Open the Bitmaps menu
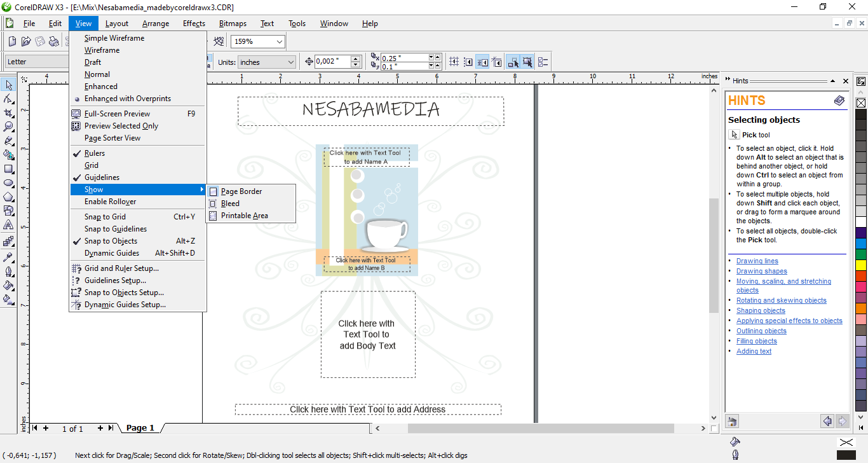 pos(233,24)
